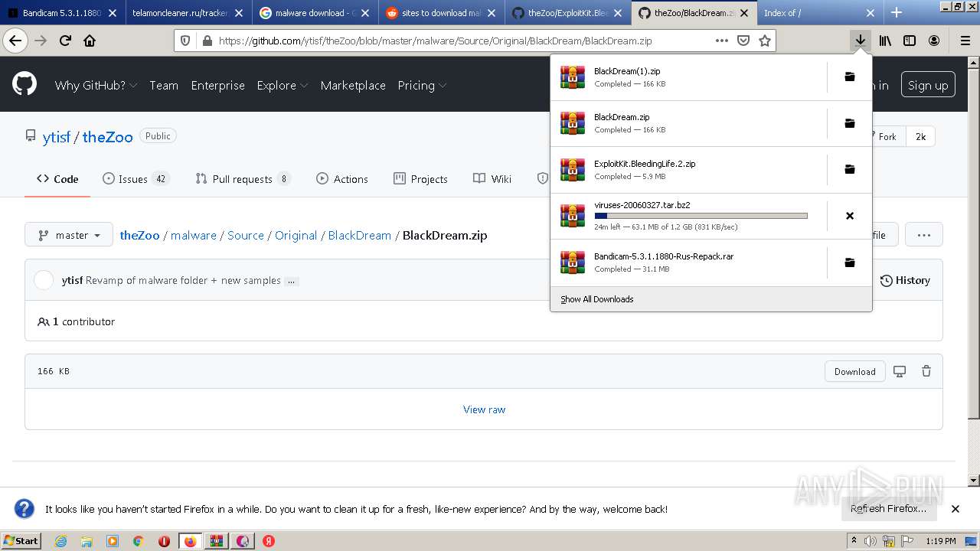Expand the master branch dropdown
Image resolution: width=980 pixels, height=551 pixels.
click(69, 235)
